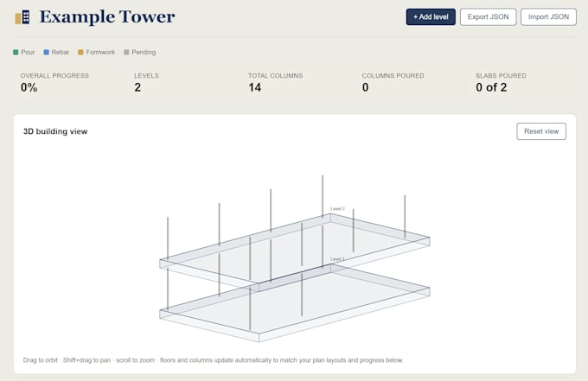
Task: Click the lower Level 1 slab in 3D view
Action: click(297, 302)
